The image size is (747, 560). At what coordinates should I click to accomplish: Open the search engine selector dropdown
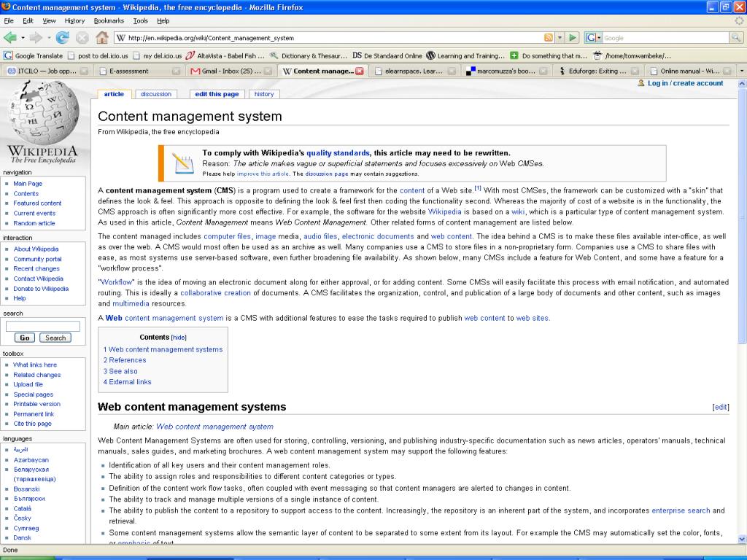click(593, 38)
